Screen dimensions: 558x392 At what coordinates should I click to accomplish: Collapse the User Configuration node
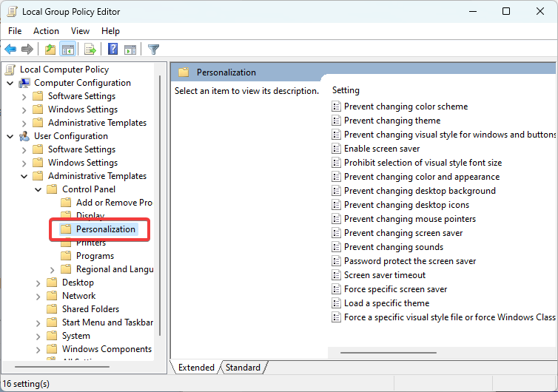point(10,136)
